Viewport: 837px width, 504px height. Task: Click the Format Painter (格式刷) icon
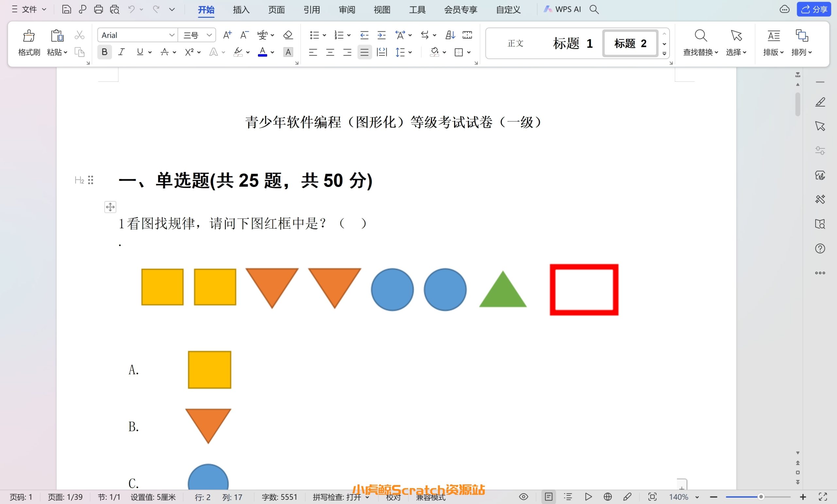(29, 36)
